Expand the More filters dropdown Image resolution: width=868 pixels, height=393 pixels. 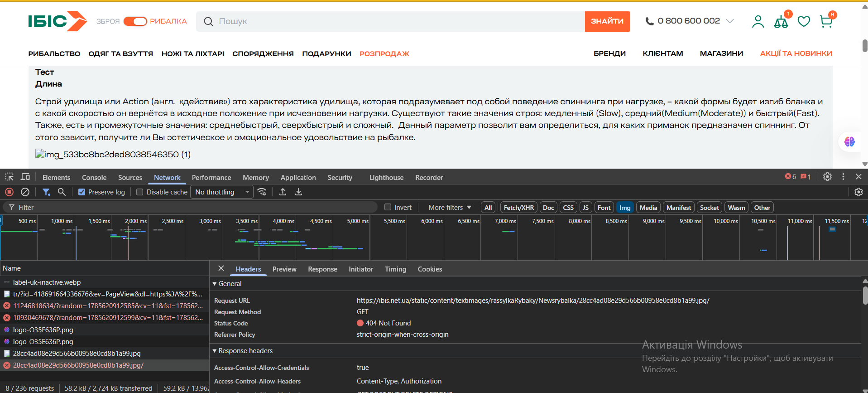point(450,208)
